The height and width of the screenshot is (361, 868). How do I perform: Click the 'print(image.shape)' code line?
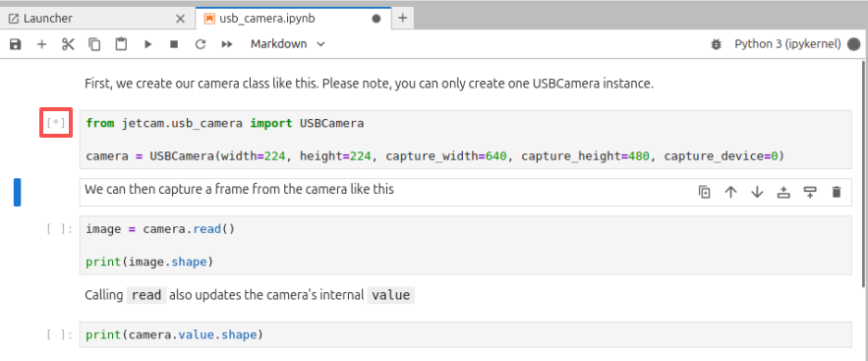click(x=149, y=262)
